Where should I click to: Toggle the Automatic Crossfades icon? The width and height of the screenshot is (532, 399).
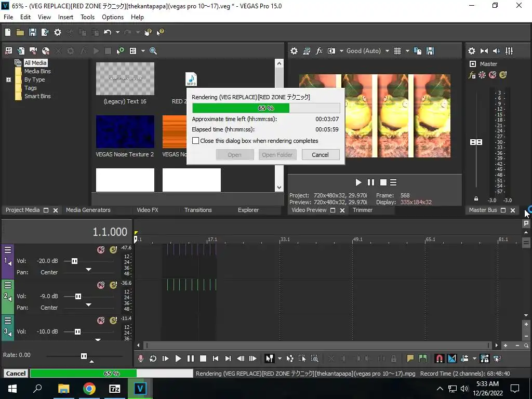(x=452, y=358)
